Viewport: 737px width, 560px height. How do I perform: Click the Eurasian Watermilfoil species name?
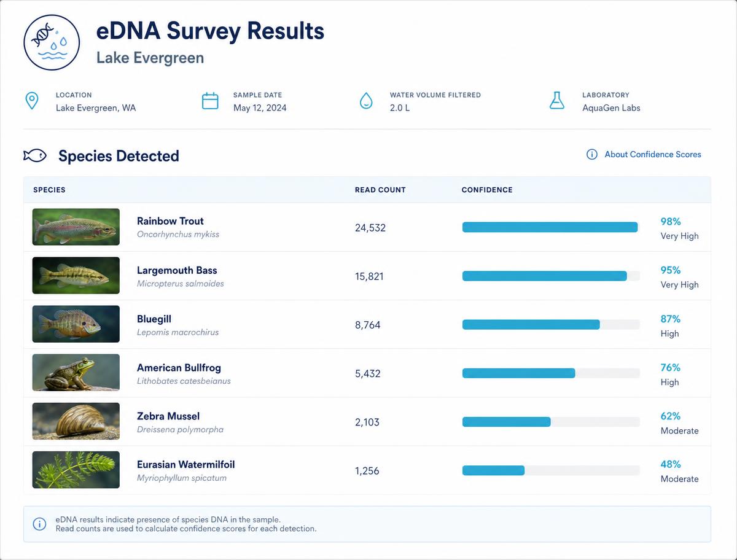point(185,464)
